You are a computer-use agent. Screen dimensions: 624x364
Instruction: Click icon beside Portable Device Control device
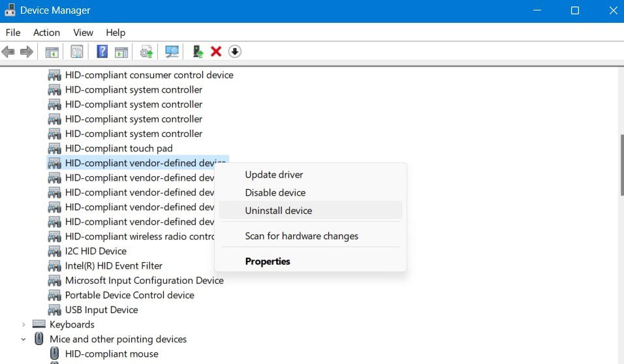pos(55,296)
